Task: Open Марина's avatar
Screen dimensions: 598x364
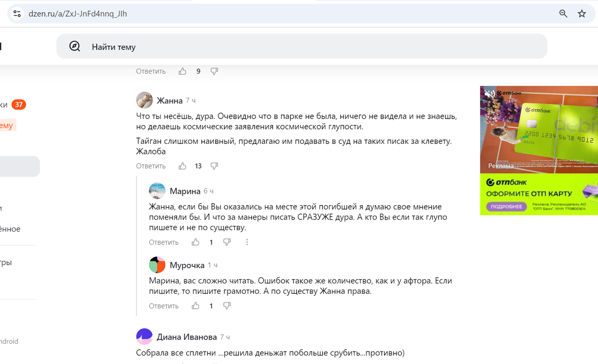Action: tap(157, 191)
